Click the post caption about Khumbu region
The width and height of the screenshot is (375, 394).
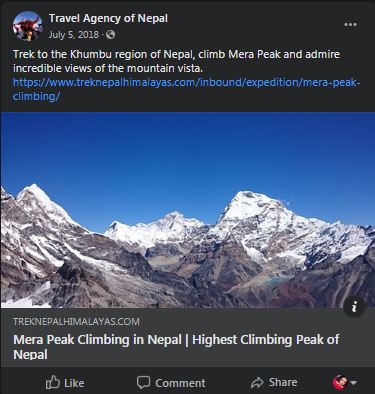(x=176, y=61)
